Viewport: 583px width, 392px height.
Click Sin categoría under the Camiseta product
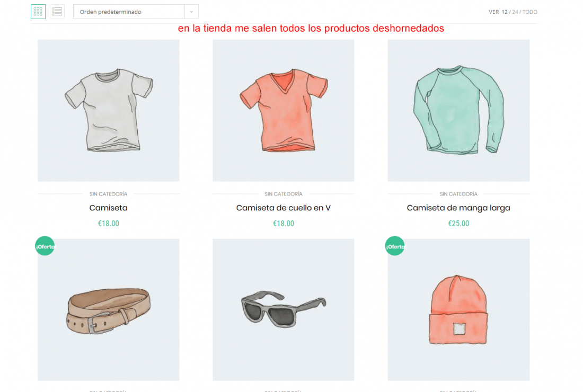109,194
